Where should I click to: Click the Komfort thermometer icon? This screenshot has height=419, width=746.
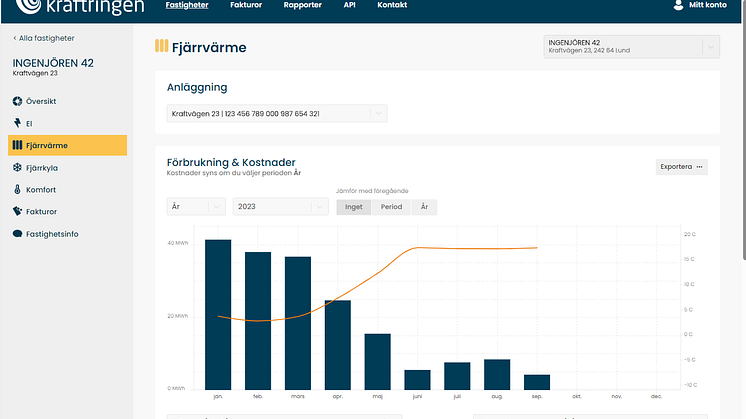[x=17, y=189]
